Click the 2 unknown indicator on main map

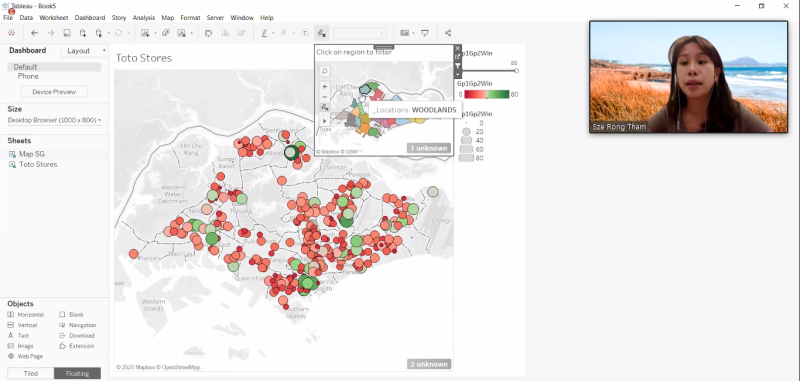point(429,364)
